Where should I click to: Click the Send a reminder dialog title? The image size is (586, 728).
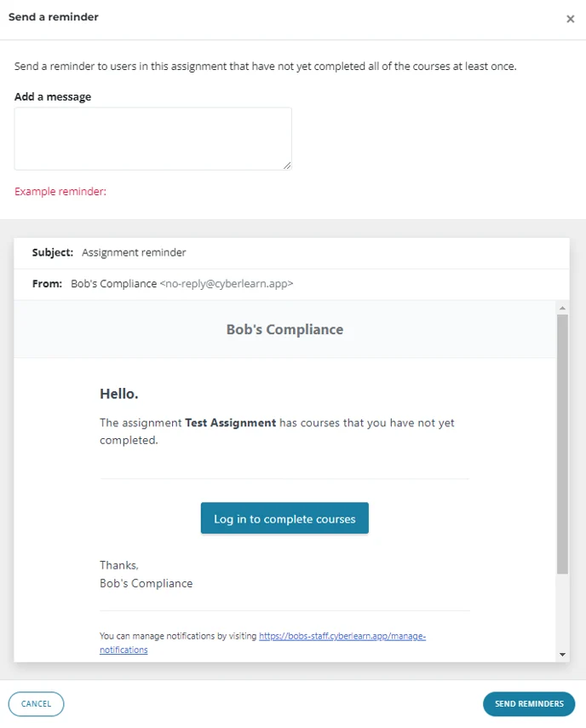point(54,17)
